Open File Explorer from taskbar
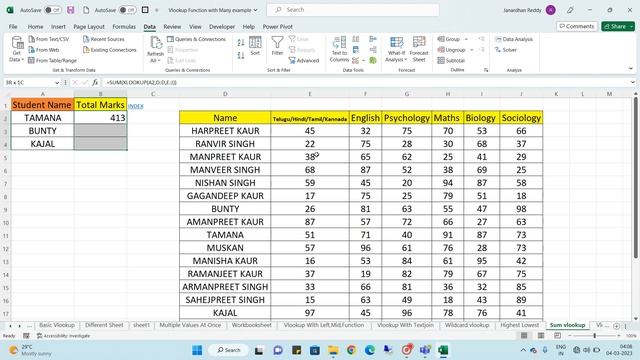The image size is (640, 360). [x=333, y=350]
